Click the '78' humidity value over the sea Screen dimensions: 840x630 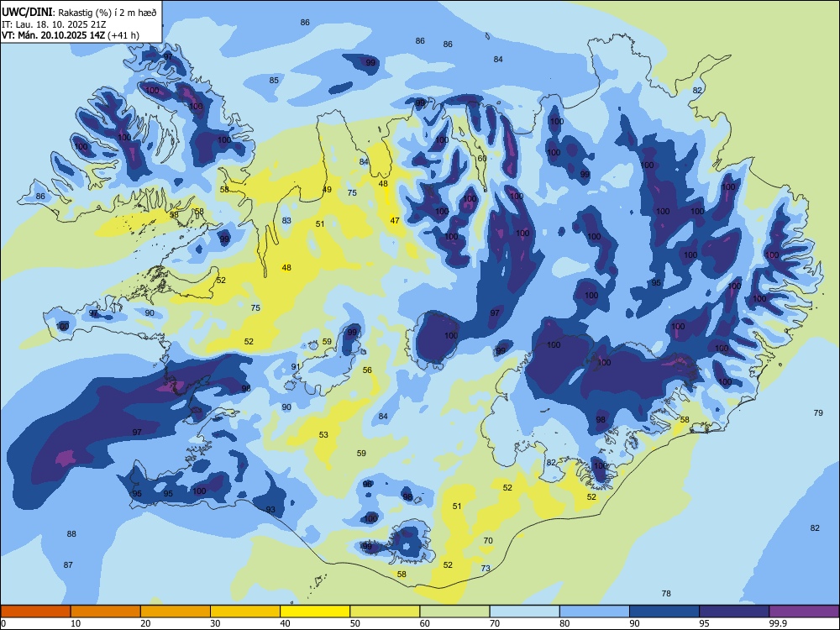(666, 593)
